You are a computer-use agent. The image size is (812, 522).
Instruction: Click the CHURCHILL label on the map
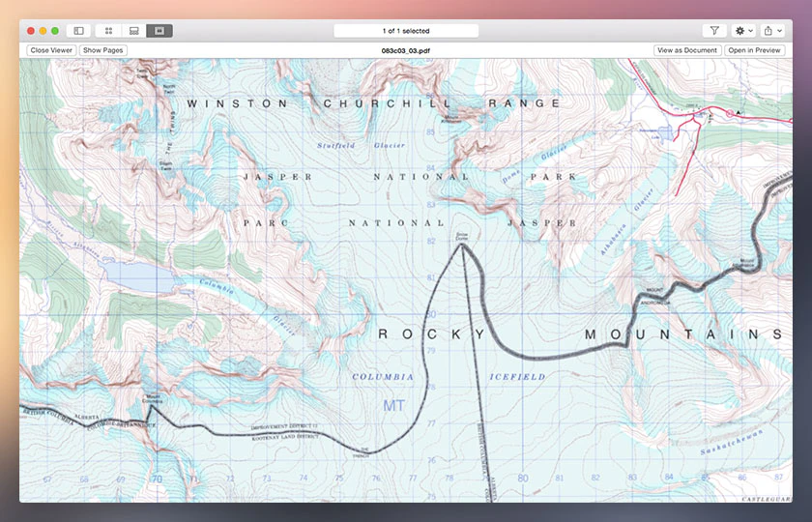(388, 103)
